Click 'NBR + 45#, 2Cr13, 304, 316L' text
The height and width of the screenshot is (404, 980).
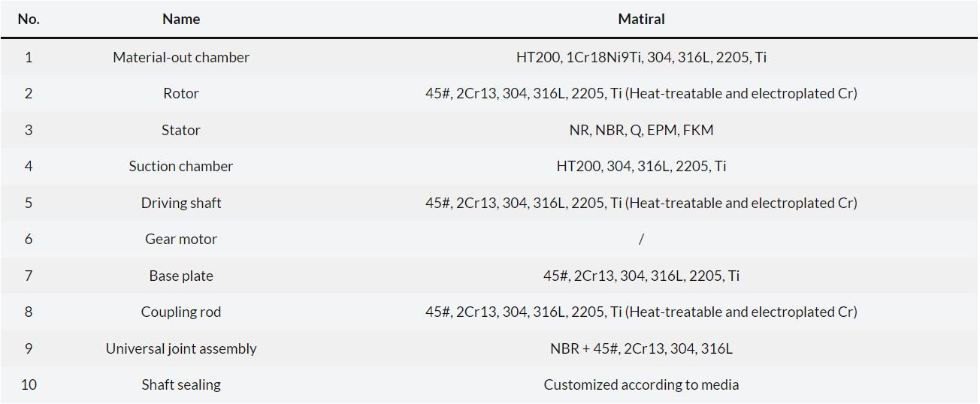click(641, 348)
